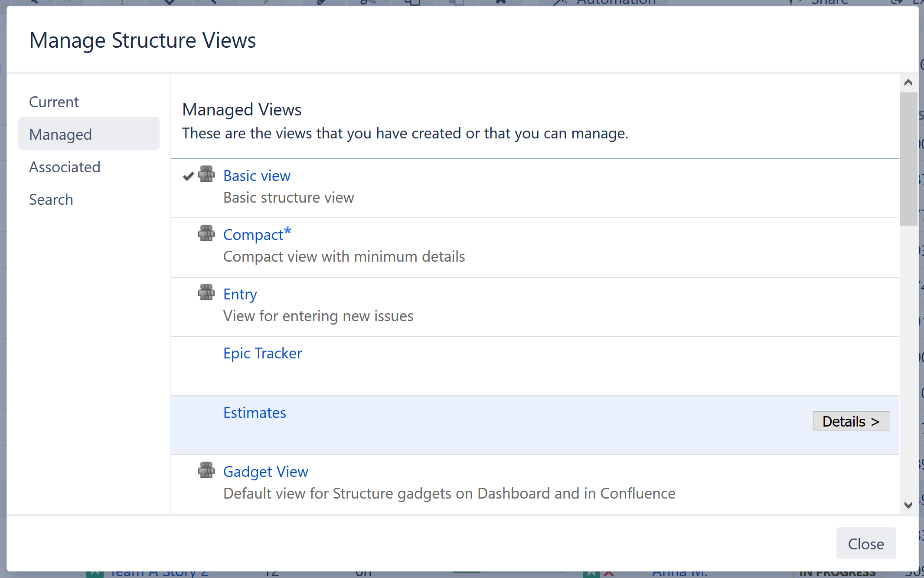924x578 pixels.
Task: Select the Edit pen icon in the toolbar
Action: click(320, 2)
